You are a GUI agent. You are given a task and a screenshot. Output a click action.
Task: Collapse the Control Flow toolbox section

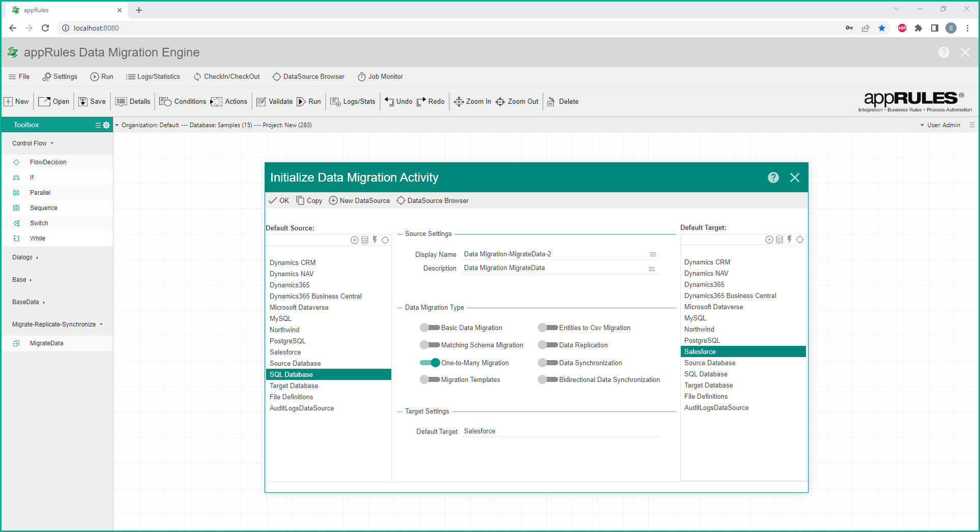click(33, 143)
